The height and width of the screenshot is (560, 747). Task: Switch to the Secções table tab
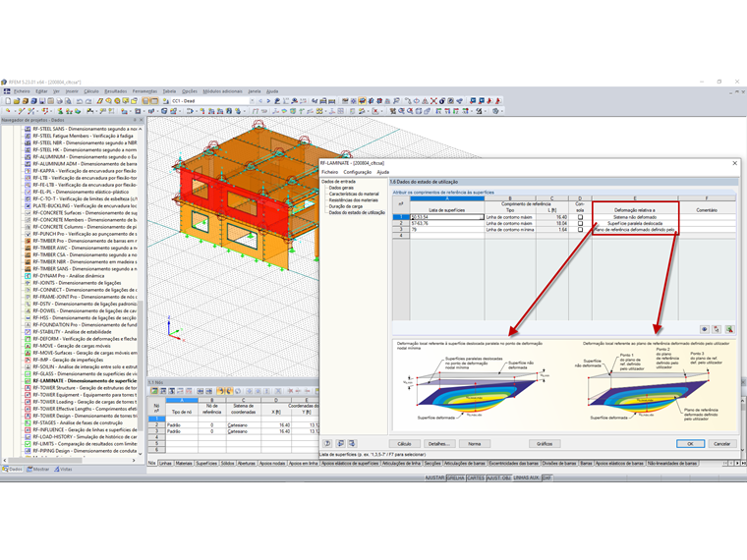coord(432,464)
